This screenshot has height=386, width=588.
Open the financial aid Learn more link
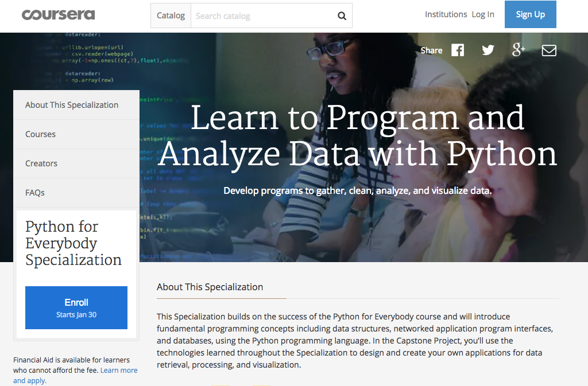tap(119, 371)
